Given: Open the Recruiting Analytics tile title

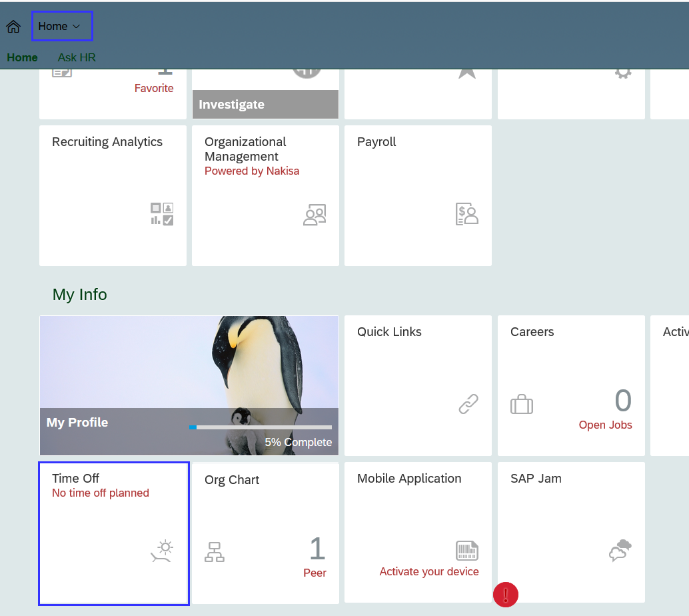Looking at the screenshot, I should [x=107, y=141].
